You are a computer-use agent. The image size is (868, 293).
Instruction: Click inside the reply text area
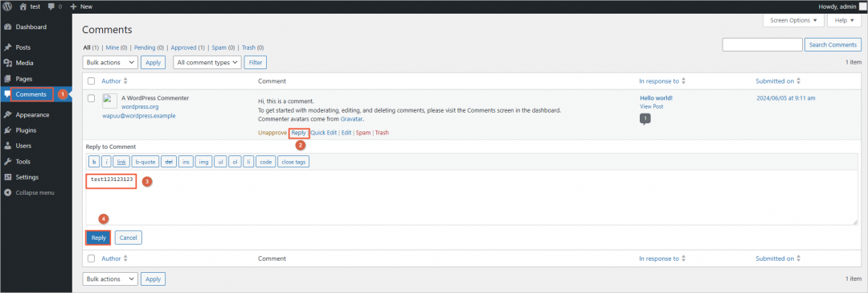(x=472, y=198)
